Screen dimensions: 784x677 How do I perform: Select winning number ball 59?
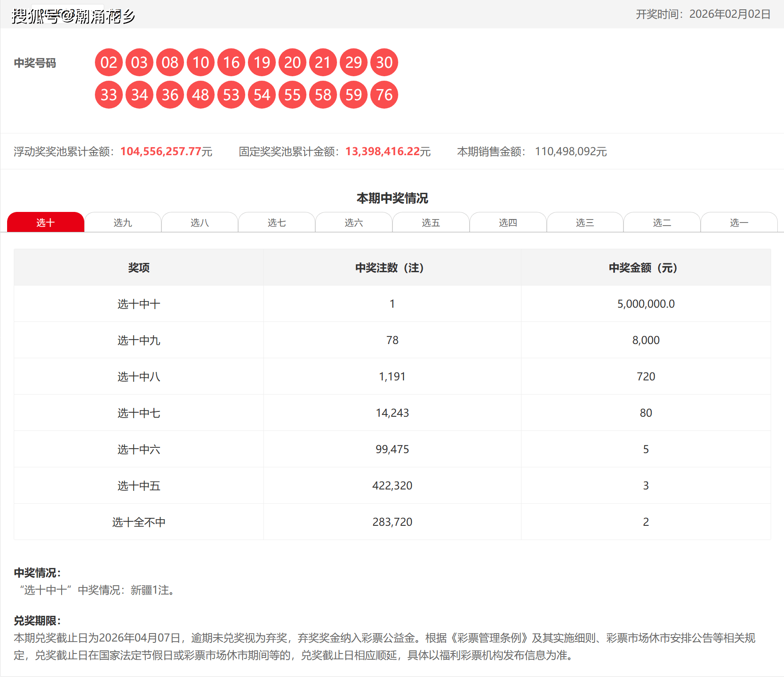353,95
